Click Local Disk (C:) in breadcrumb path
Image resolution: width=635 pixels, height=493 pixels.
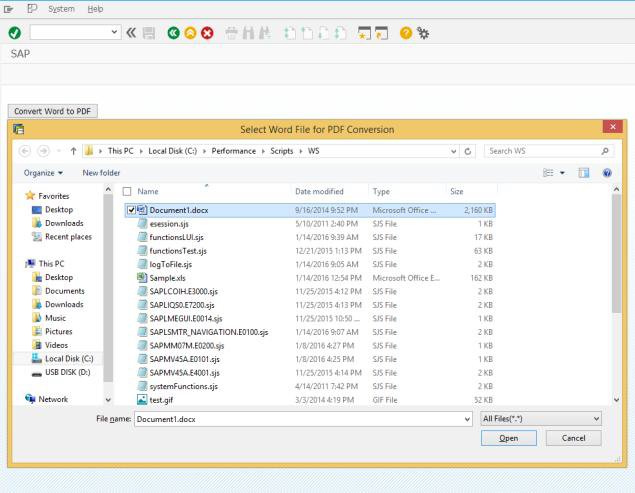[x=173, y=151]
